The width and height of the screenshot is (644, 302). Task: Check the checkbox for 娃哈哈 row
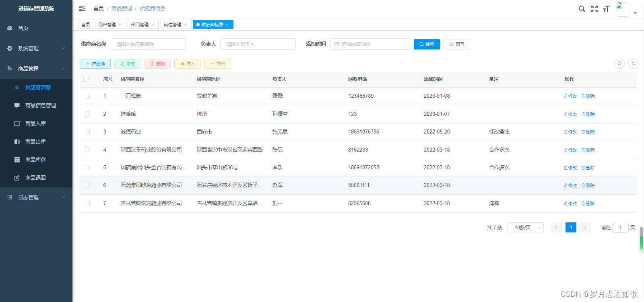(x=87, y=114)
